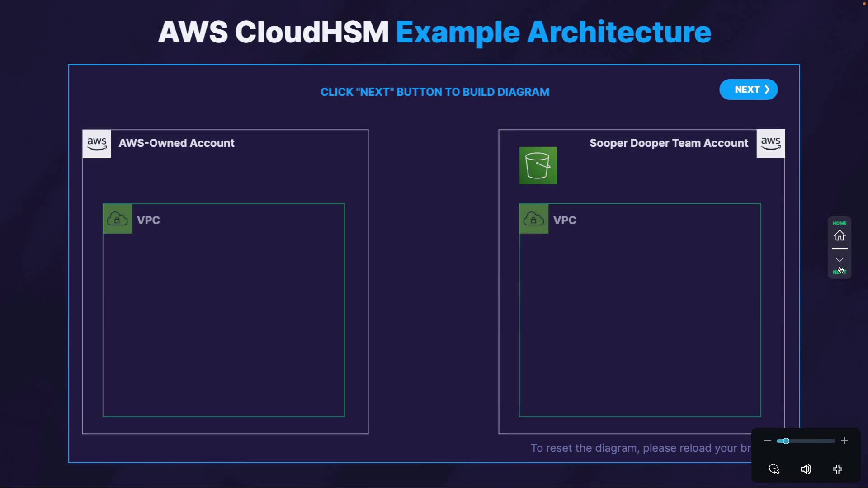Click the NEXT button to build diagram

coord(748,89)
